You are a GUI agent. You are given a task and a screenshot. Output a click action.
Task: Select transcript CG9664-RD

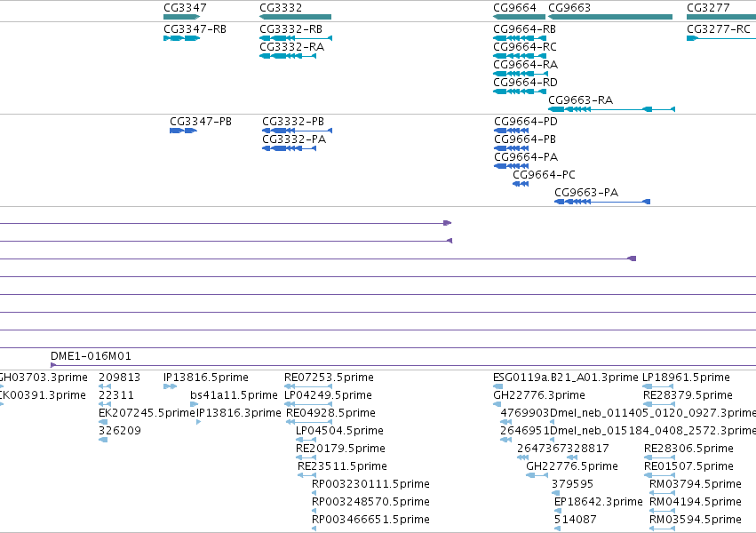(x=526, y=83)
